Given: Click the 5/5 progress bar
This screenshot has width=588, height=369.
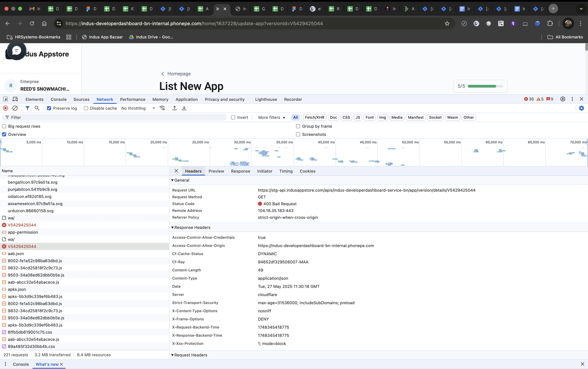Looking at the screenshot, I should click(x=485, y=86).
